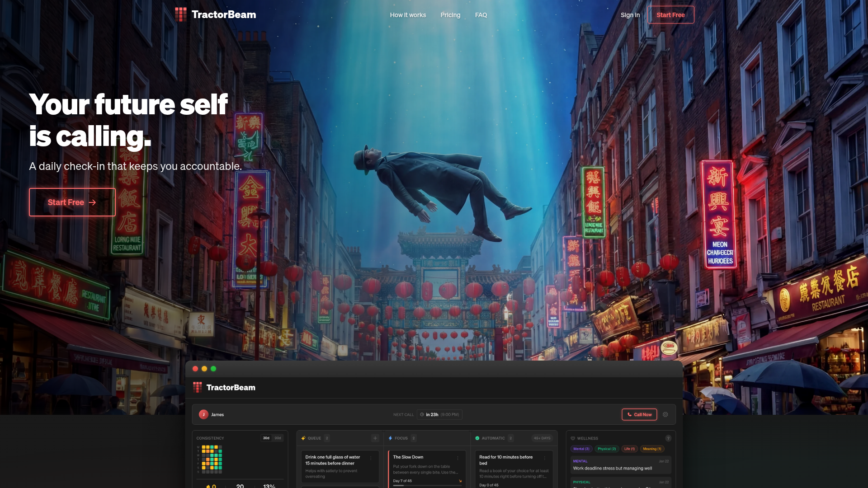Screen dimensions: 868x488
Task: Click the Wellness heart icon
Action: (x=573, y=438)
